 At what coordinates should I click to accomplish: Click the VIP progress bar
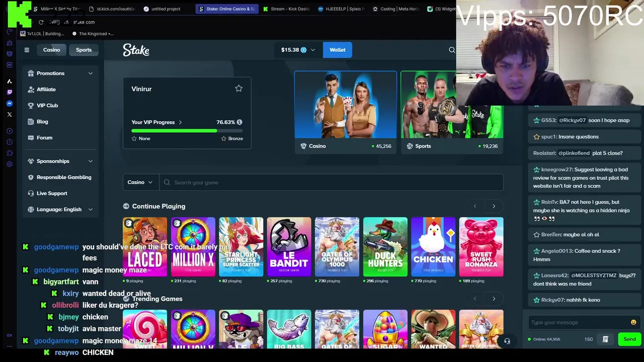point(187,131)
